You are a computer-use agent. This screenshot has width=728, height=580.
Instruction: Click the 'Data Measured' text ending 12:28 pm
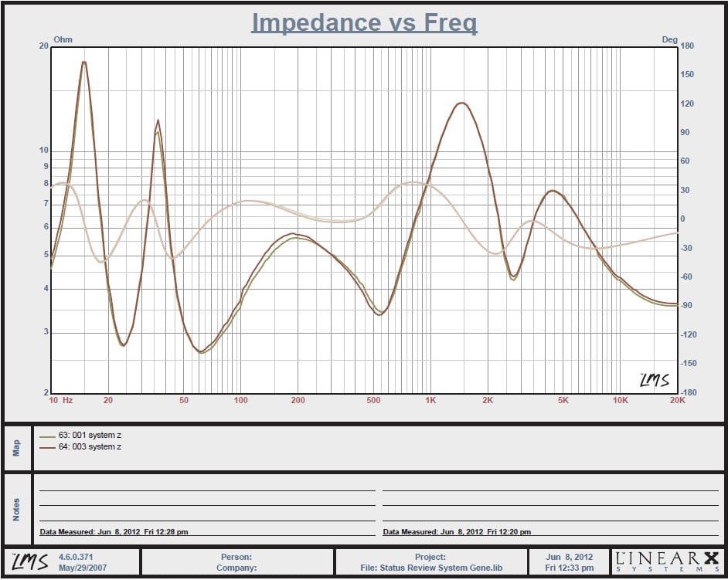pos(114,531)
